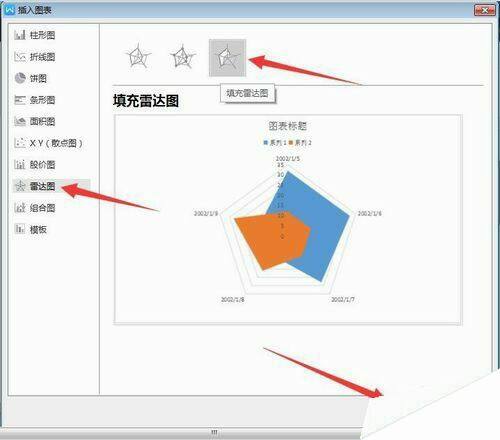This screenshot has height=440, width=500.
Task: Select the 折线图 line chart category
Action: [35, 57]
